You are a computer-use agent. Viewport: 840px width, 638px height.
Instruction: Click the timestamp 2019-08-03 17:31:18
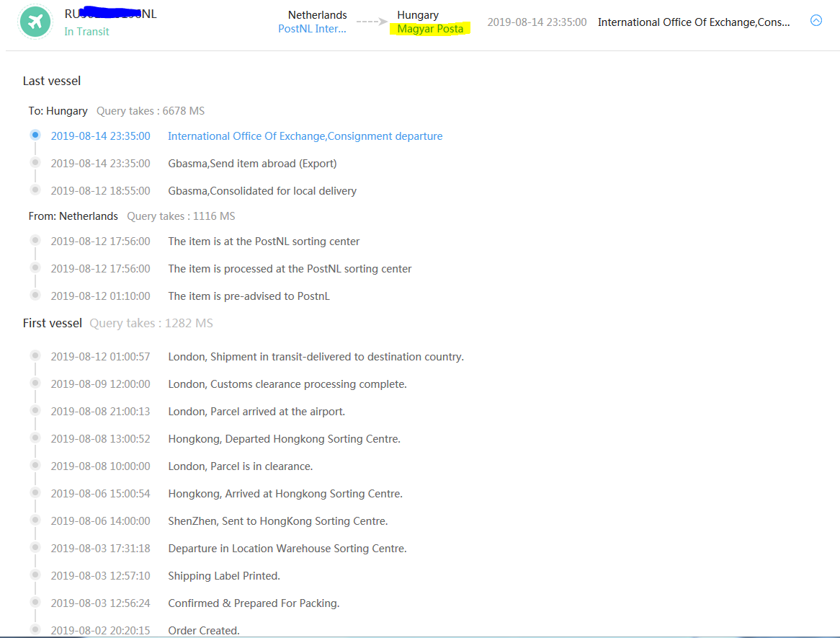tap(100, 549)
